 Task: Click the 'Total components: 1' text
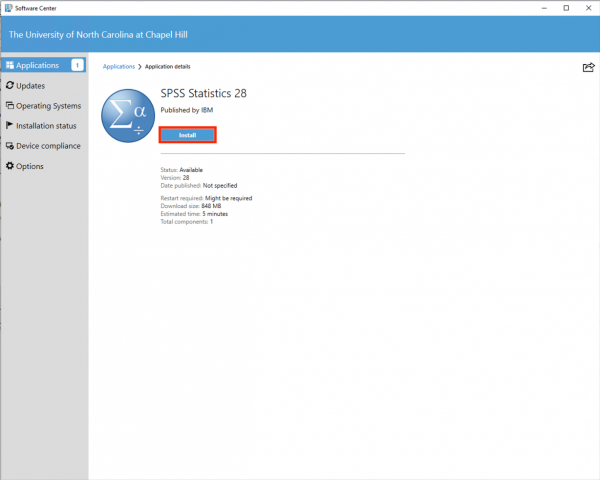[187, 222]
